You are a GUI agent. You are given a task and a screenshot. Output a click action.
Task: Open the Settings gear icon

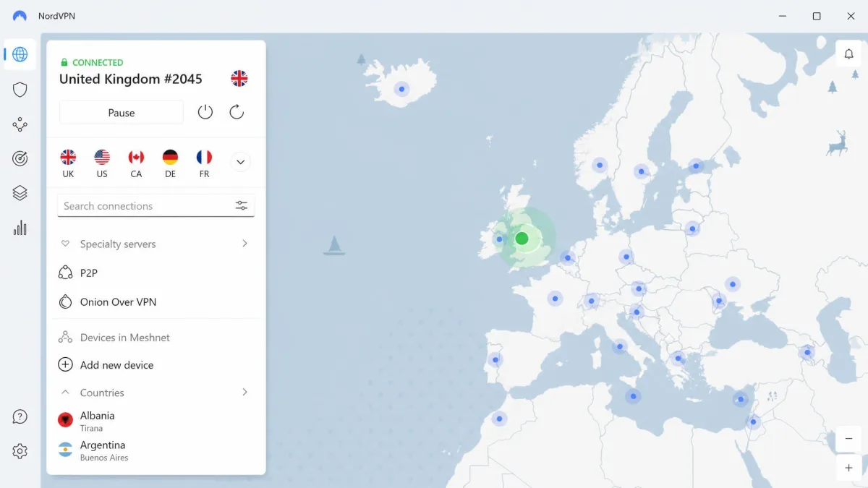(20, 451)
